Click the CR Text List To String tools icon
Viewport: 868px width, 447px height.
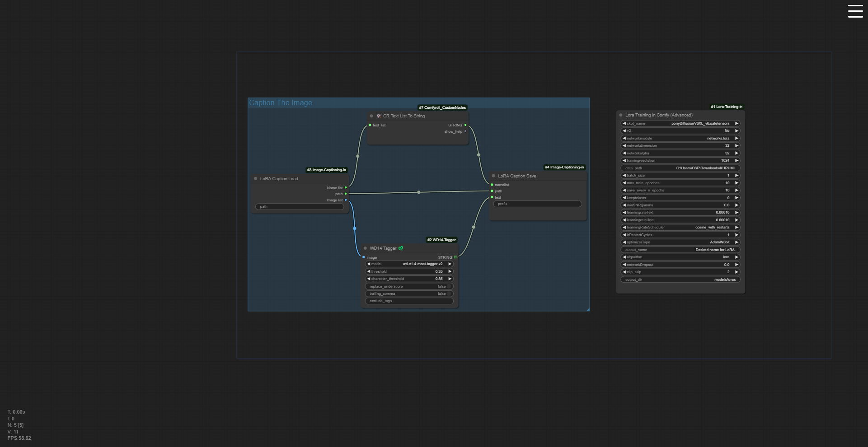[x=379, y=116]
